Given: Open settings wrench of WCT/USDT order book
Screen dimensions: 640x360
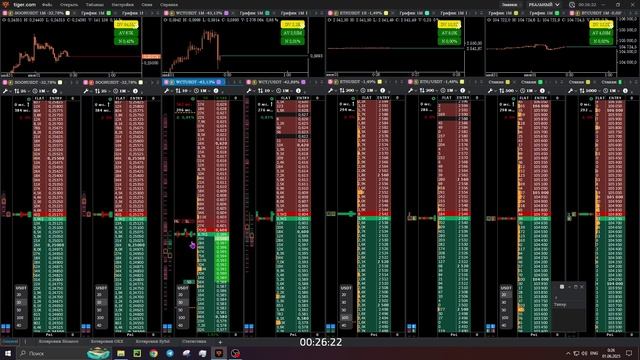Looking at the screenshot, I should [249, 91].
